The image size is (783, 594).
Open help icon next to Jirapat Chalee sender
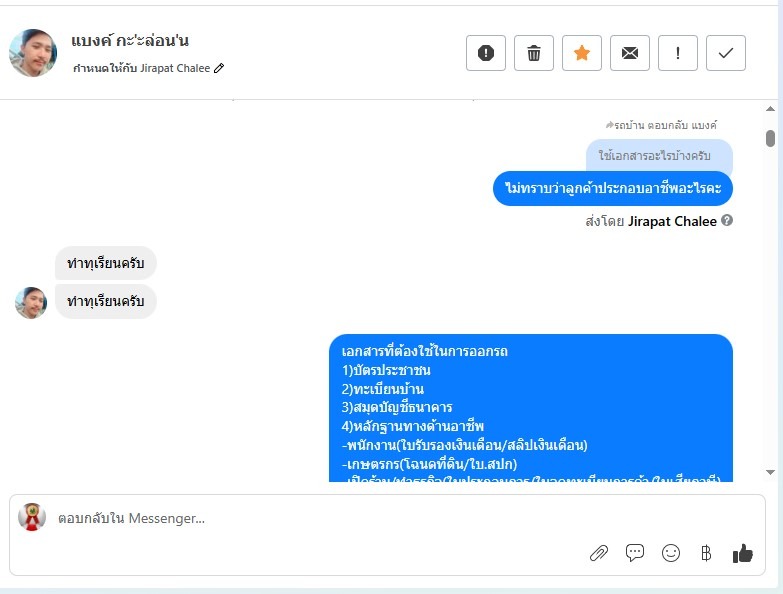click(x=727, y=220)
